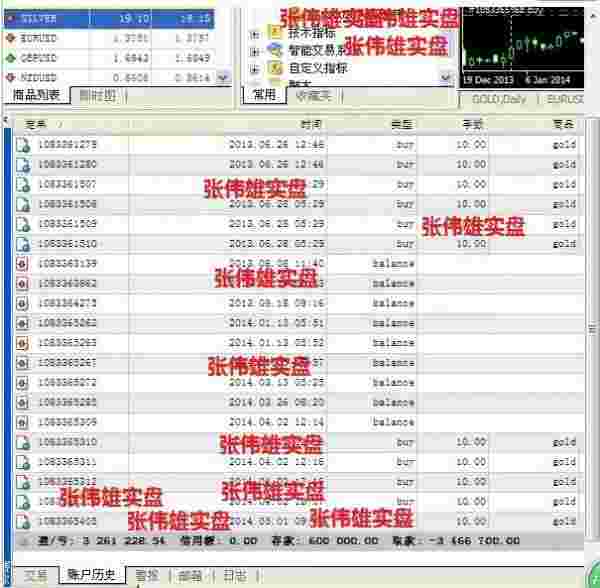The image size is (600, 588).
Task: Click the GBPUSD symbol name
Action: pyautogui.click(x=38, y=58)
